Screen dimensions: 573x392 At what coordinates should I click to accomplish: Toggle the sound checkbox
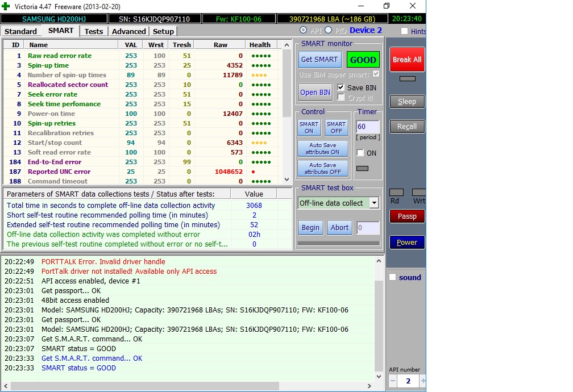(393, 277)
